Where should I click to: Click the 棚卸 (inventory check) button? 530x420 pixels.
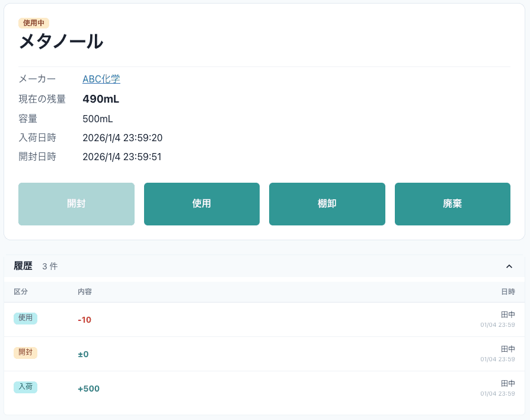point(327,203)
